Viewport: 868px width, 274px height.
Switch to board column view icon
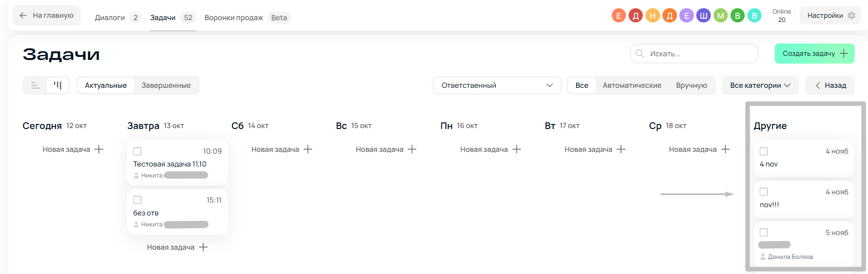58,85
